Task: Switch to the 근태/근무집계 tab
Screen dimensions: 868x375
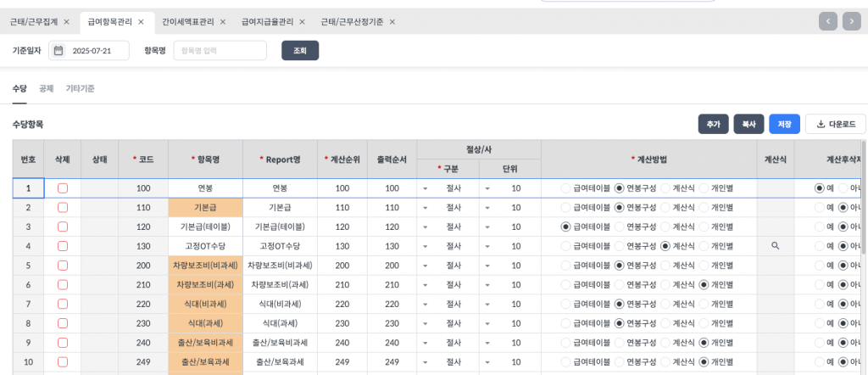Action: coord(34,22)
